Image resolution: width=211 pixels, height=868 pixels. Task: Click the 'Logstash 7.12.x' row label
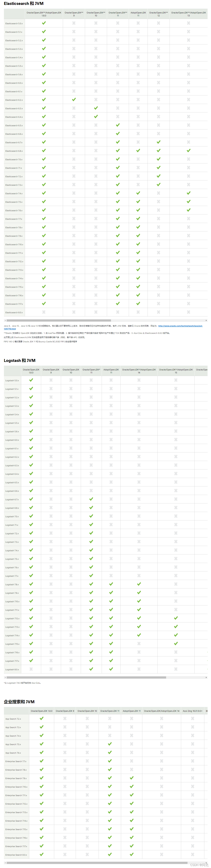(x=12, y=619)
